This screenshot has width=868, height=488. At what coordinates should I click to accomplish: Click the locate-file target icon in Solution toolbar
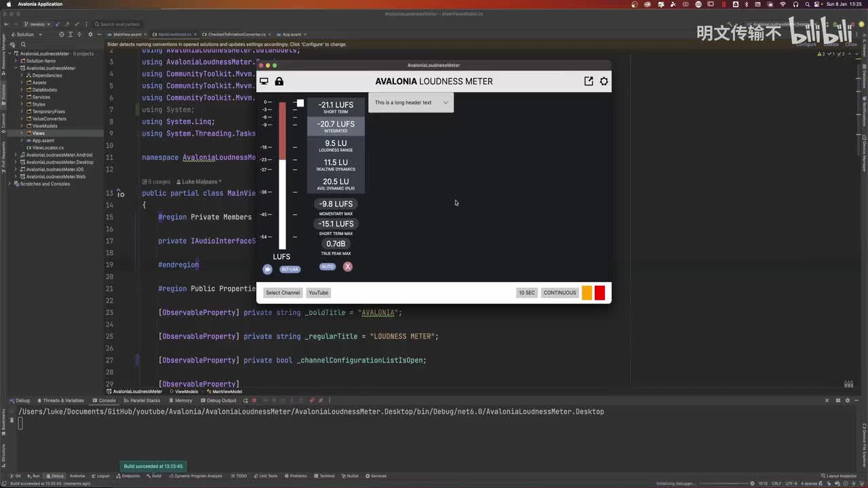62,34
